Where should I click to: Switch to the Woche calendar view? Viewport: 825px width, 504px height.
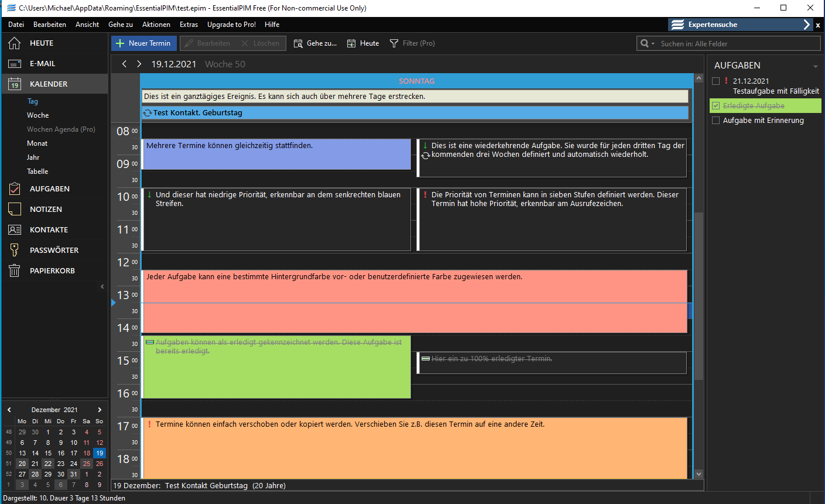pos(37,115)
